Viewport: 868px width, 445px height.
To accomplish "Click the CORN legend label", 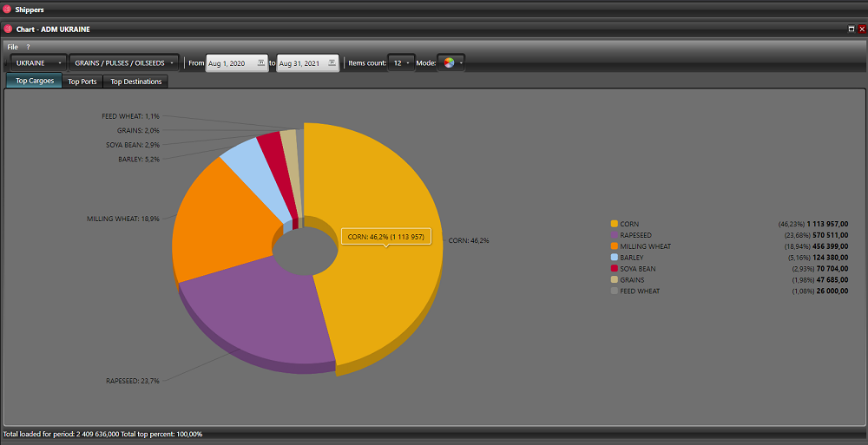I will click(x=629, y=224).
